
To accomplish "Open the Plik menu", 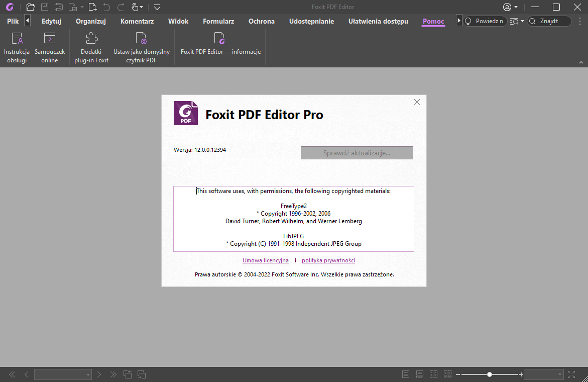I will click(13, 22).
